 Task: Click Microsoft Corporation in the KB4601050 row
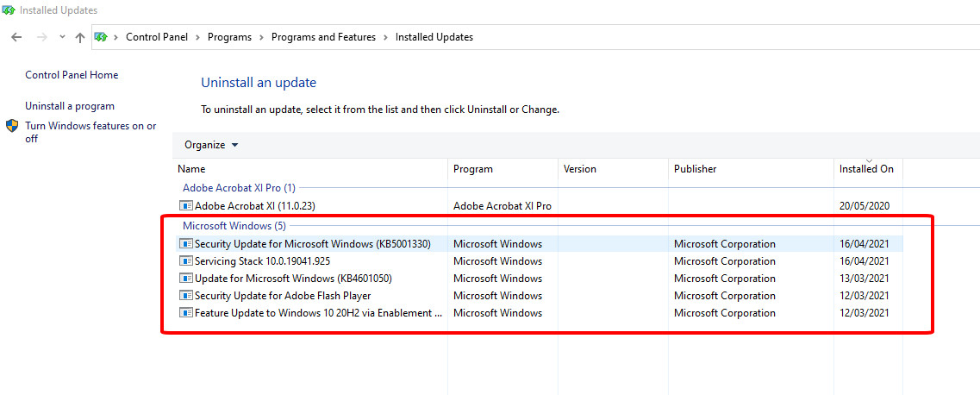pos(724,278)
